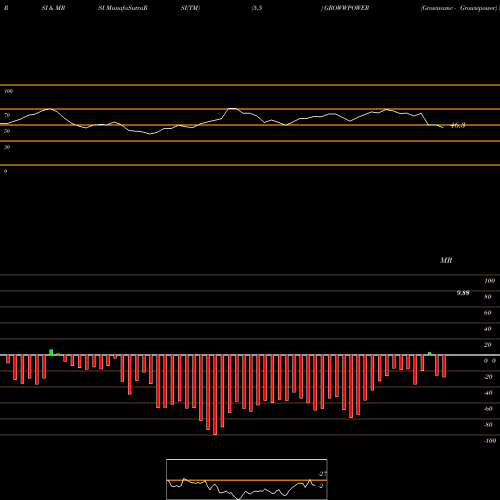500x500 pixels.
Task: Click the 'SI & MR' header label
Action: pos(53,8)
